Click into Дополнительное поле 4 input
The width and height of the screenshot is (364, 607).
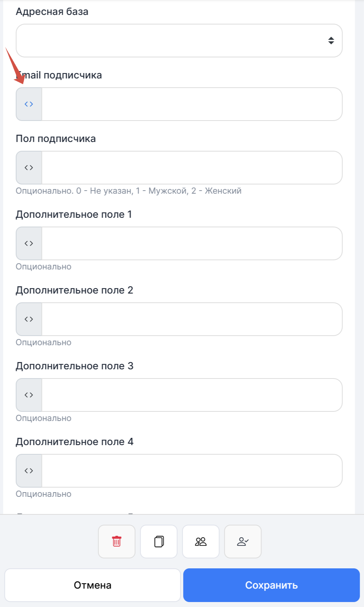[x=191, y=471]
